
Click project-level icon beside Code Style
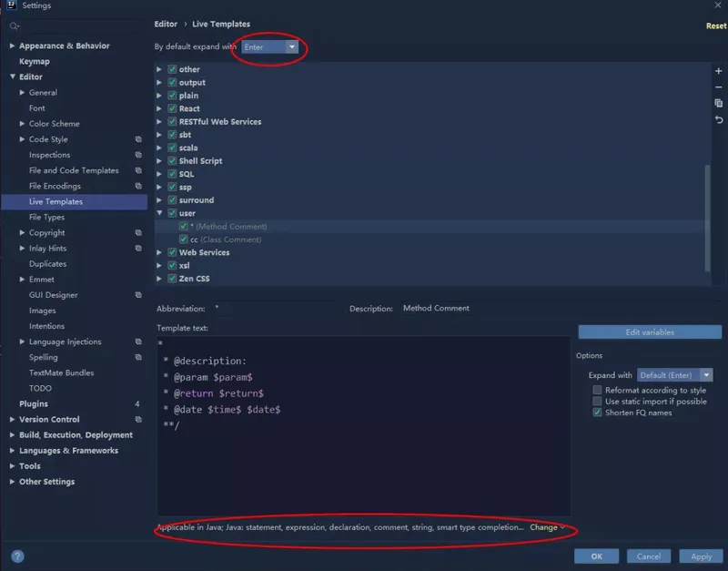pos(138,139)
